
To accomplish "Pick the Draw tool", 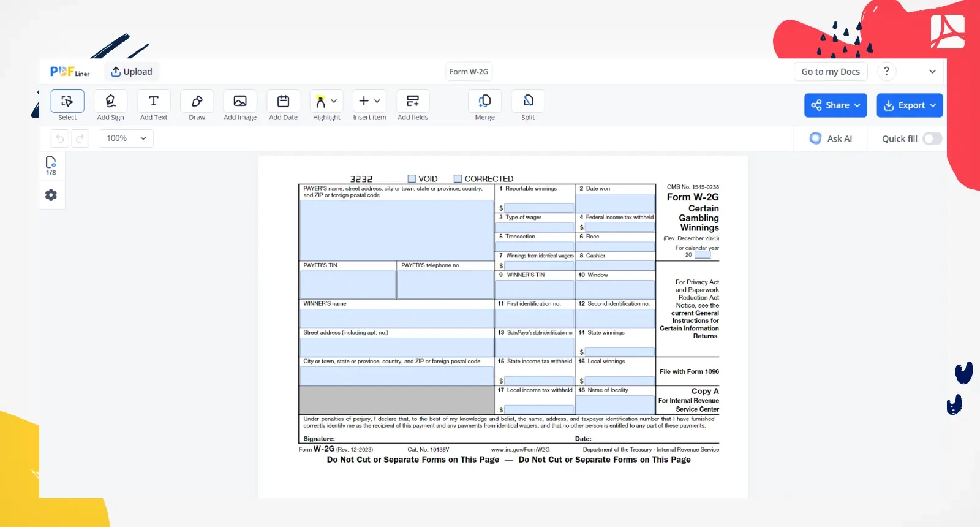I will click(197, 101).
